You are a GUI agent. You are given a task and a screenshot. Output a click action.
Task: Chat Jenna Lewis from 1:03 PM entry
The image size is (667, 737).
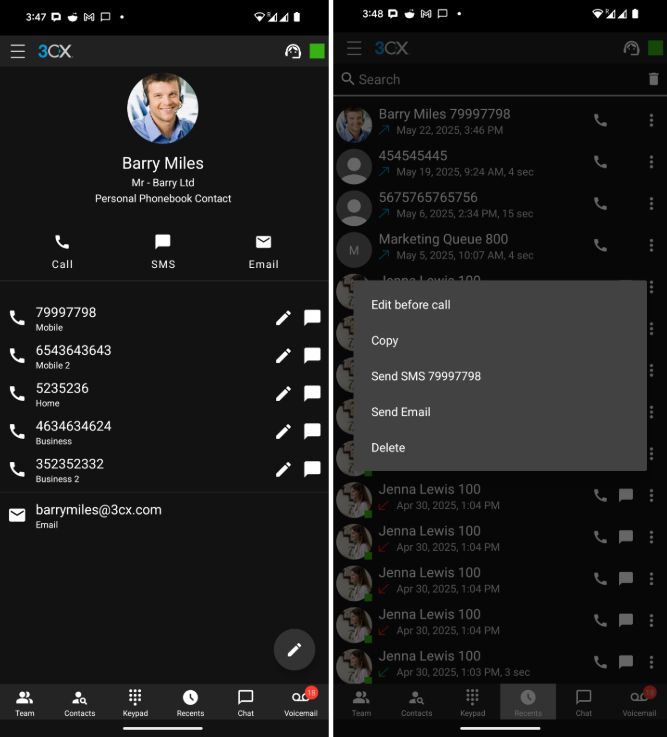point(626,662)
